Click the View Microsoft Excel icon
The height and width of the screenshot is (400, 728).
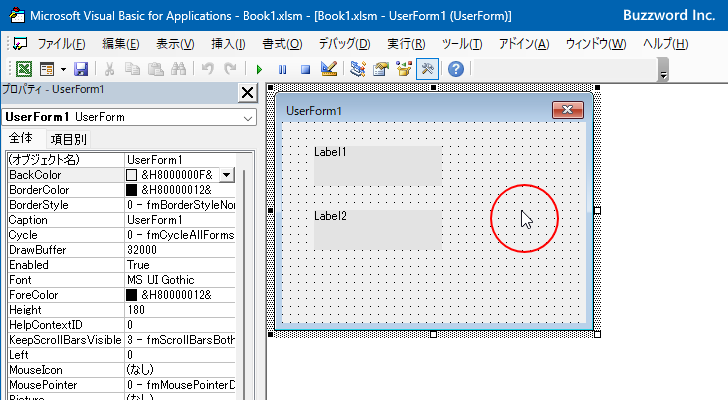click(24, 69)
